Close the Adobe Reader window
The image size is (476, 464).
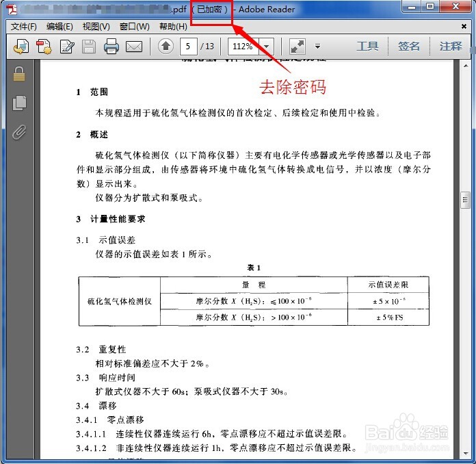point(455,7)
